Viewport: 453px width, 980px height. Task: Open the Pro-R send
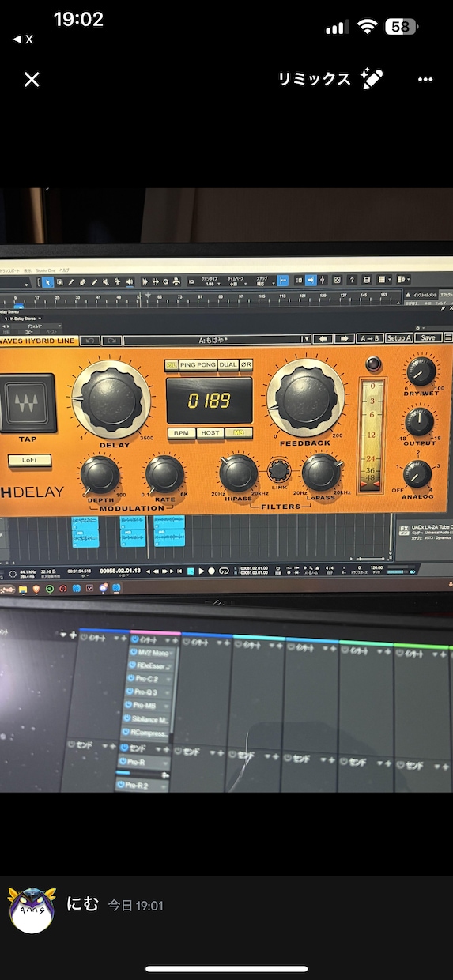143,762
